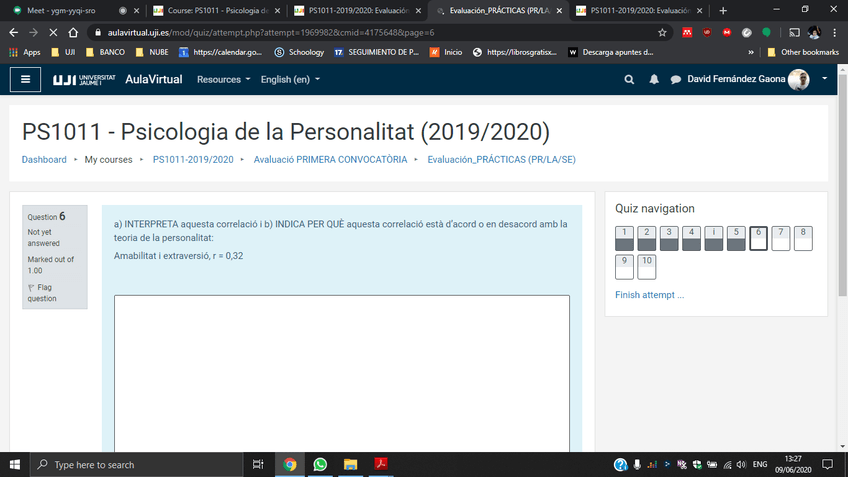This screenshot has width=848, height=477.
Task: Open the notifications bell icon
Action: [x=654, y=79]
